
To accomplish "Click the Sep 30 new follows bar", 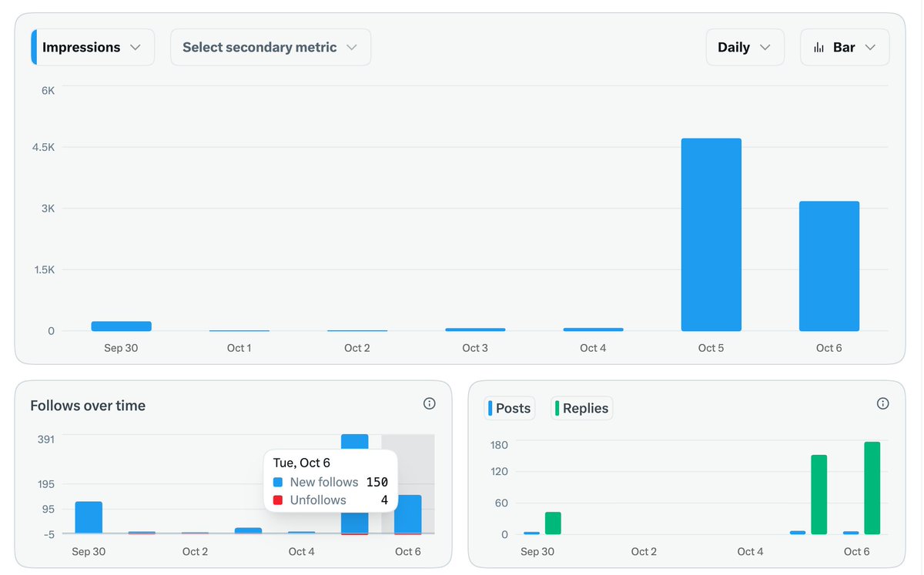I will pos(89,517).
